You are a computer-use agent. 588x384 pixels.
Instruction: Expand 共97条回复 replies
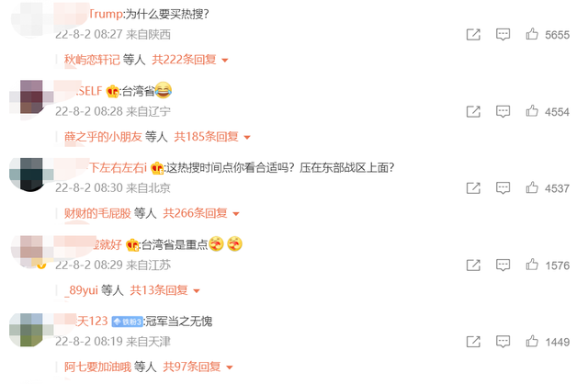pyautogui.click(x=198, y=367)
